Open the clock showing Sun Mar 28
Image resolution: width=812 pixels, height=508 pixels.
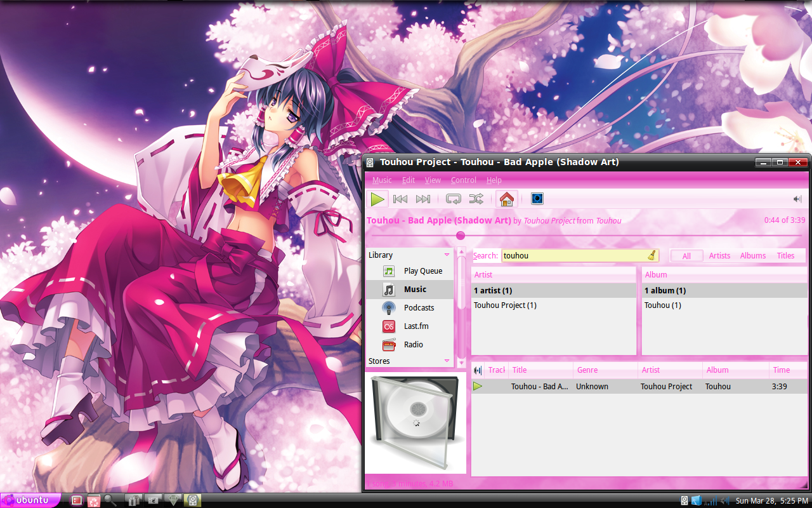(x=772, y=501)
